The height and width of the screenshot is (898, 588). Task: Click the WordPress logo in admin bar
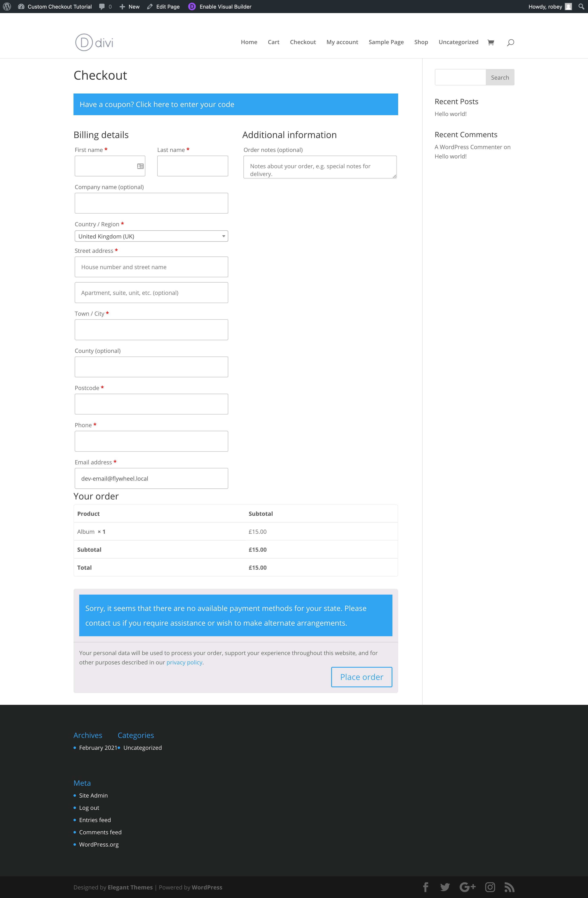pos(7,6)
